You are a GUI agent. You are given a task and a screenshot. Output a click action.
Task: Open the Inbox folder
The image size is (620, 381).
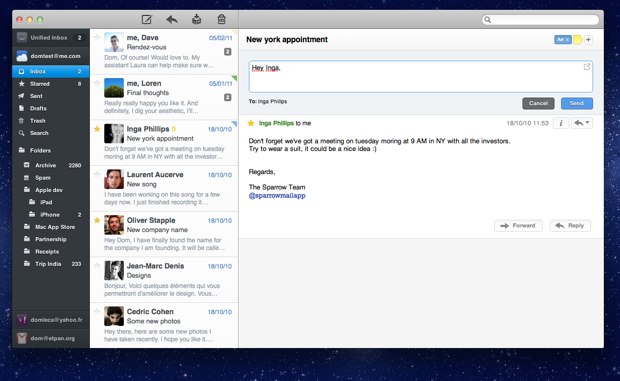pos(51,72)
